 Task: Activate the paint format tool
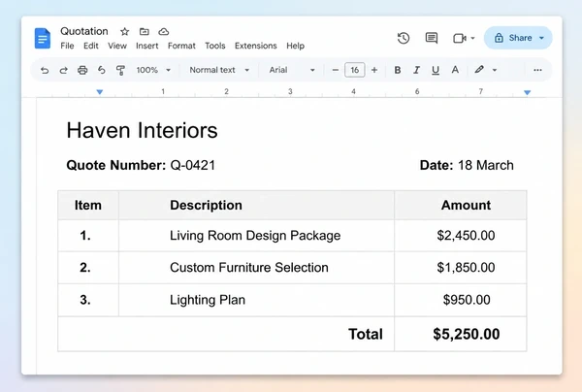point(120,70)
